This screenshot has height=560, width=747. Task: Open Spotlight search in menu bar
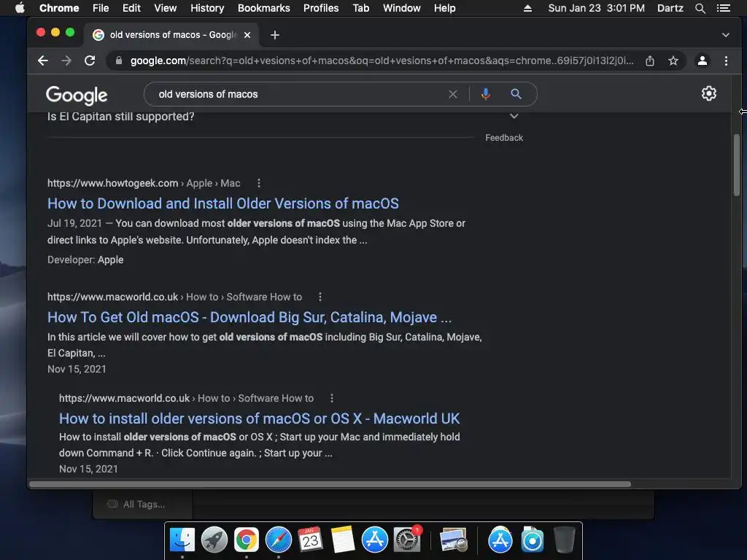click(700, 8)
